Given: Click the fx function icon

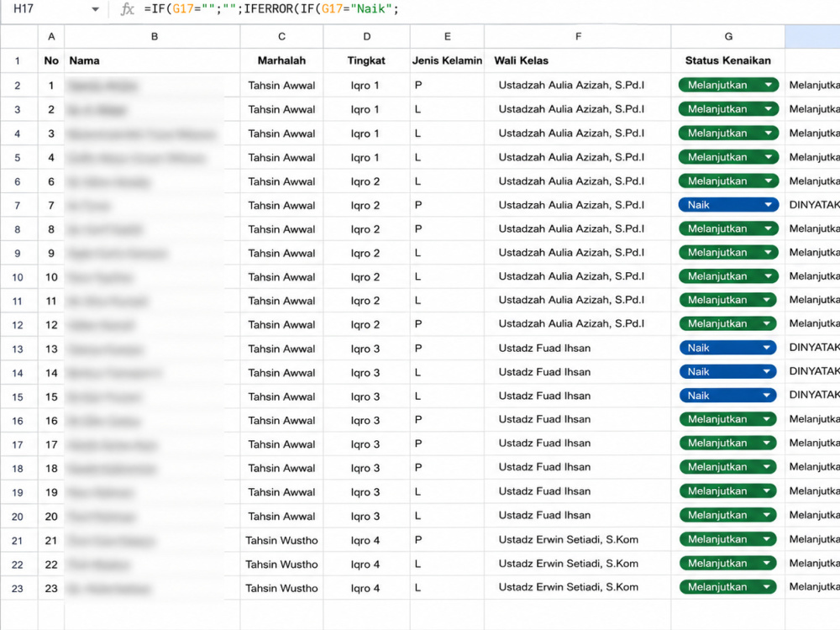Looking at the screenshot, I should 127,9.
